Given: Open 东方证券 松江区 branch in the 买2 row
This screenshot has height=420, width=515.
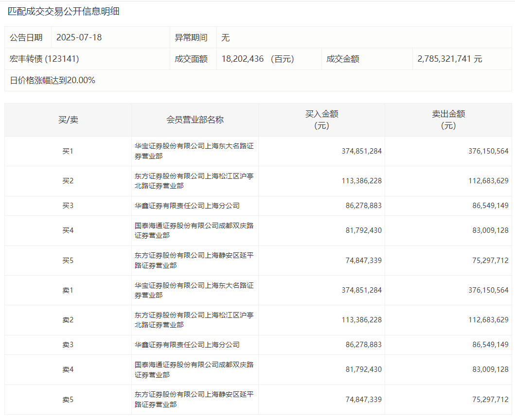Looking at the screenshot, I should pyautogui.click(x=194, y=181).
